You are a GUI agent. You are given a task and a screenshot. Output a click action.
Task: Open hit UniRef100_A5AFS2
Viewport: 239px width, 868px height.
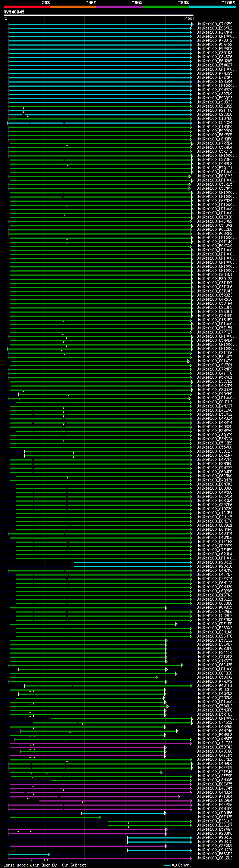click(214, 45)
